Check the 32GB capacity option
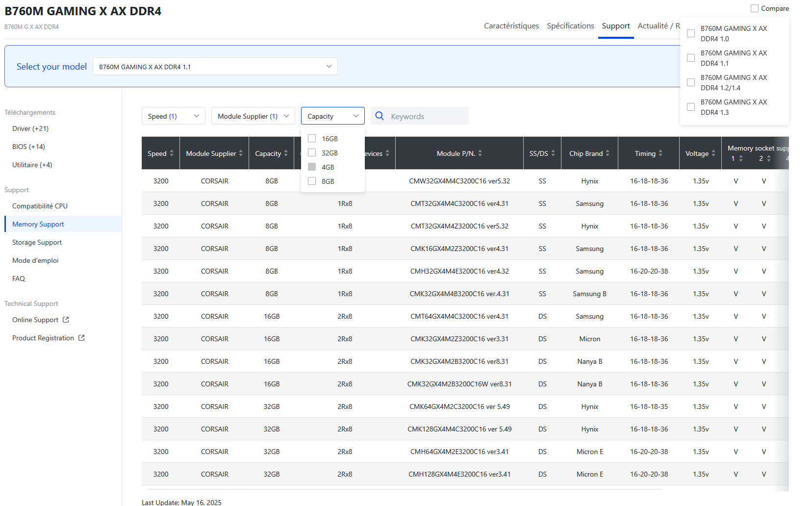Image resolution: width=812 pixels, height=506 pixels. coord(312,153)
